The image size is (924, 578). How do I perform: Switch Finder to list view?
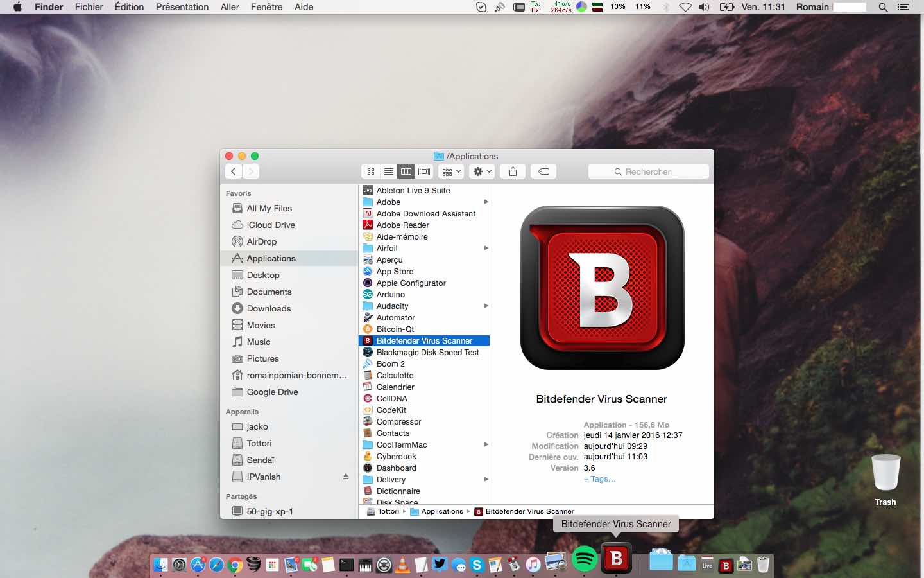[389, 171]
